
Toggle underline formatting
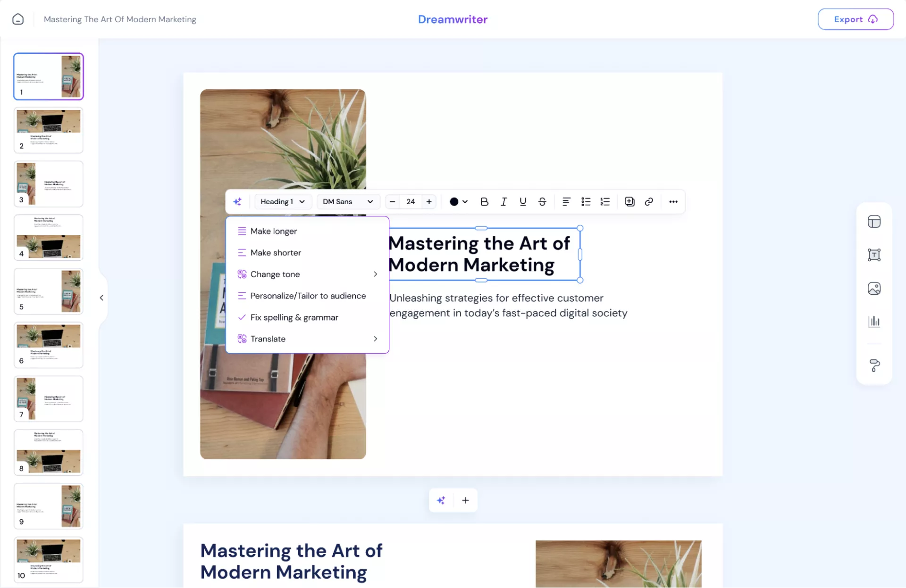[x=523, y=202]
